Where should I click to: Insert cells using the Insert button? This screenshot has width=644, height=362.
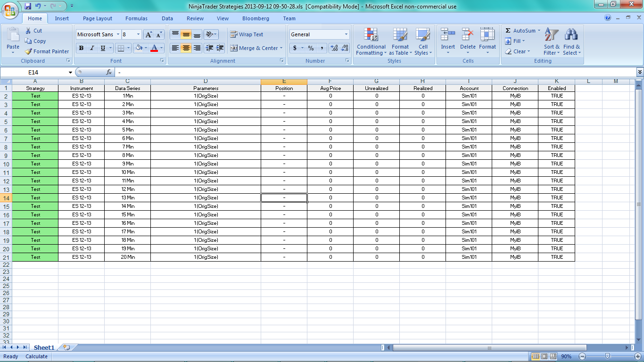pos(448,41)
